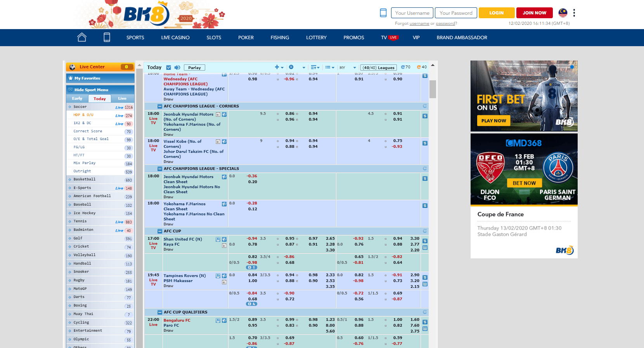644x348 pixels.
Task: Add Shan United FC match to favorites
Action: [224, 239]
